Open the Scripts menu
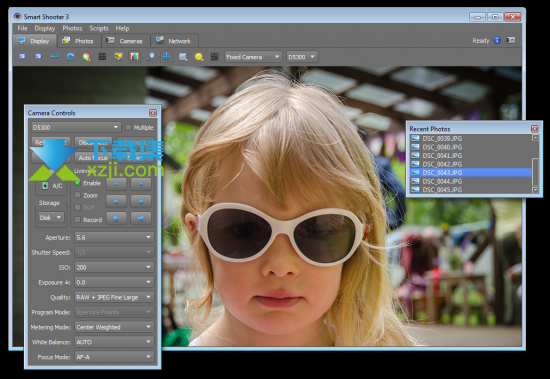Viewport: 550px width, 379px height. [99, 28]
